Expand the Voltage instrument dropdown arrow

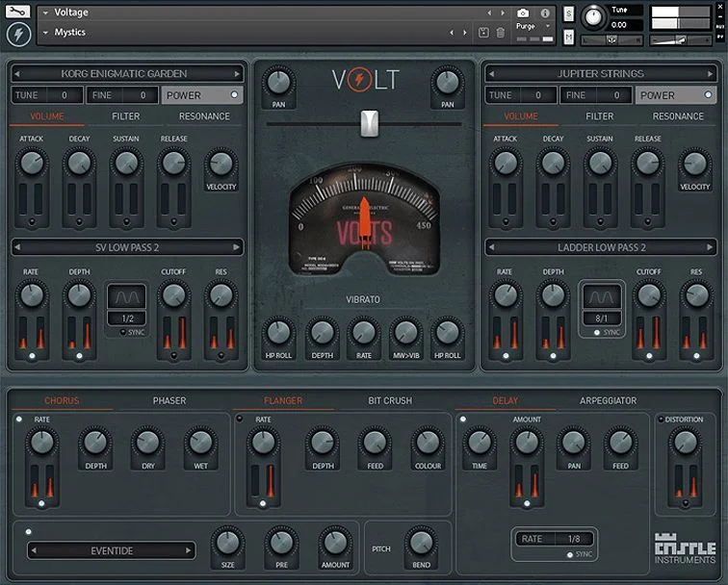pos(45,13)
